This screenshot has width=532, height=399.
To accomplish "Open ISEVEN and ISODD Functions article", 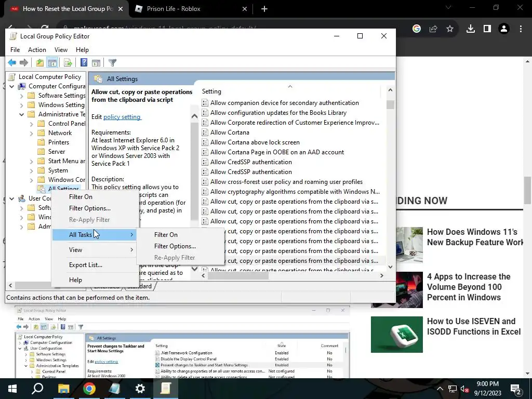I will (x=474, y=326).
